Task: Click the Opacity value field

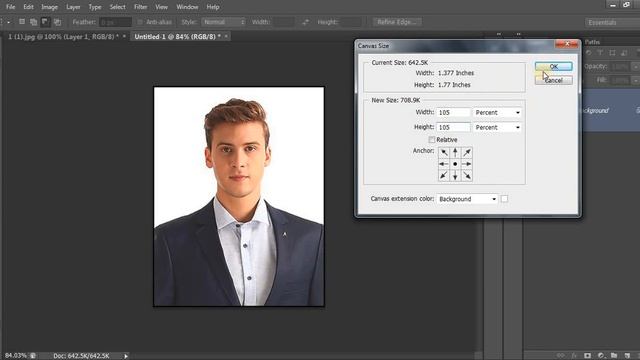Action: click(620, 67)
